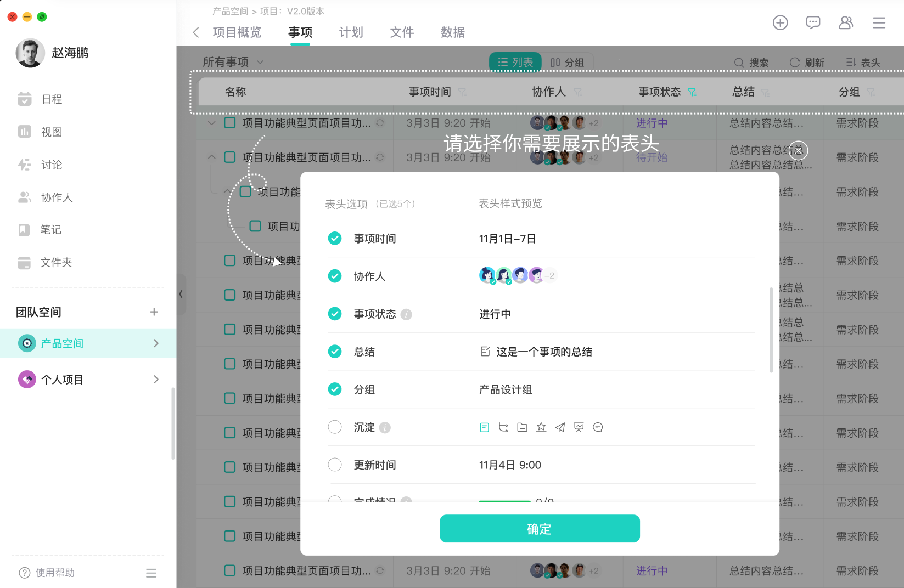Open the chat messages icon
The image size is (904, 588).
point(813,22)
